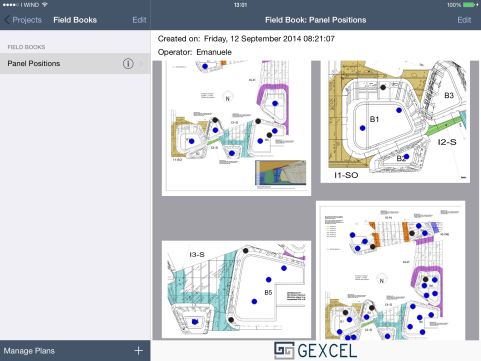
Task: Tap the GEXCEL logo at the bottom
Action: [315, 350]
